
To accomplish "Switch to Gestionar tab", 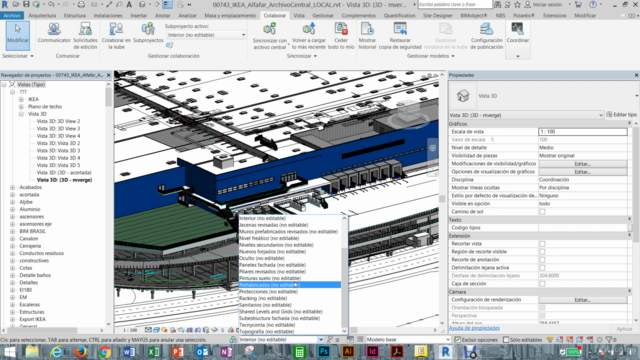I will pyautogui.click(x=323, y=16).
